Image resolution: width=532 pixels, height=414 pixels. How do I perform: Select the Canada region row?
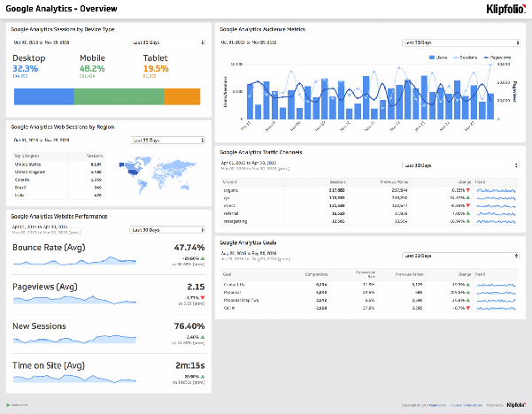[58, 180]
